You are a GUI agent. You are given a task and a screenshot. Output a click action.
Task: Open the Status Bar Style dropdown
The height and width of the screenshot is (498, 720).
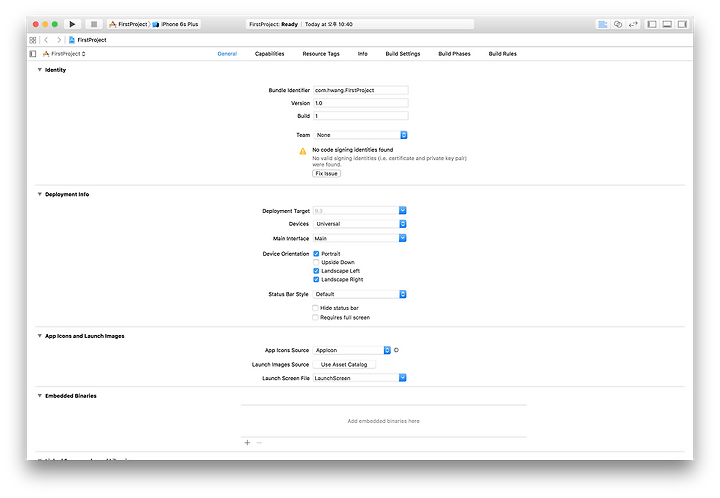[360, 294]
